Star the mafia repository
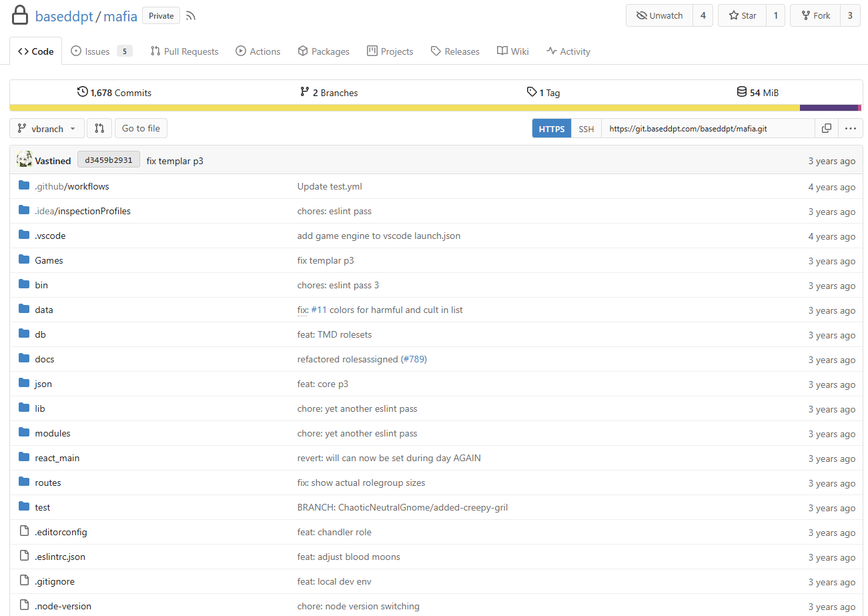This screenshot has width=868, height=616. pyautogui.click(x=741, y=15)
